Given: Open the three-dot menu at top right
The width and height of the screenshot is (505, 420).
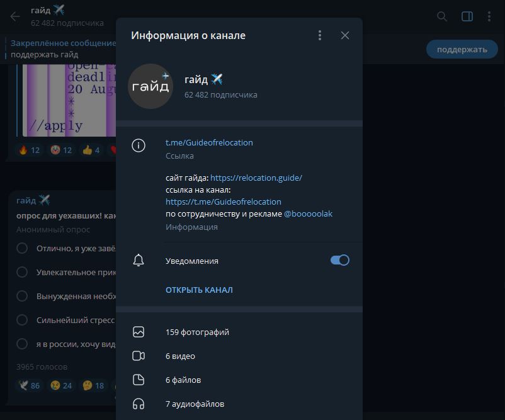Looking at the screenshot, I should (x=490, y=17).
